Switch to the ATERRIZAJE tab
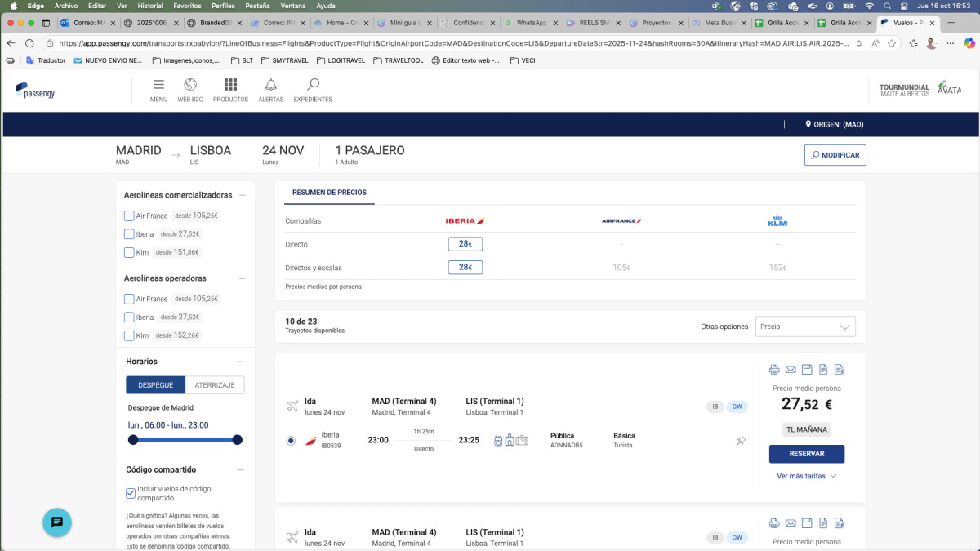The width and height of the screenshot is (980, 551). pyautogui.click(x=215, y=385)
